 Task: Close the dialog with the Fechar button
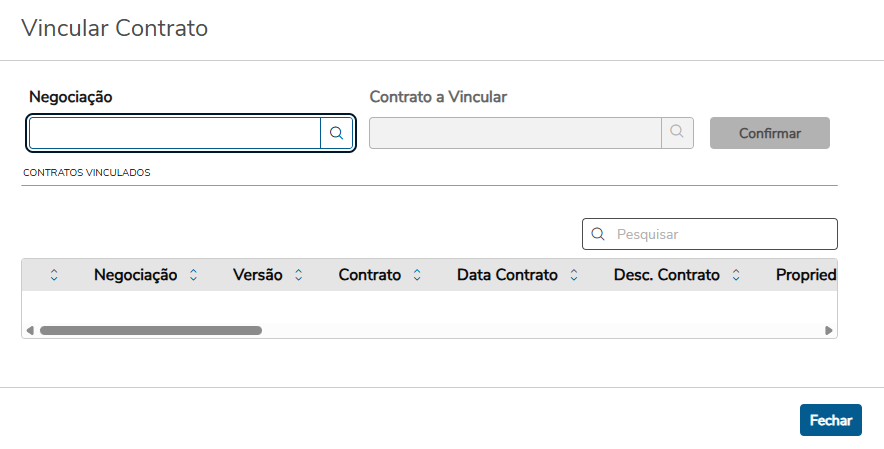click(830, 420)
